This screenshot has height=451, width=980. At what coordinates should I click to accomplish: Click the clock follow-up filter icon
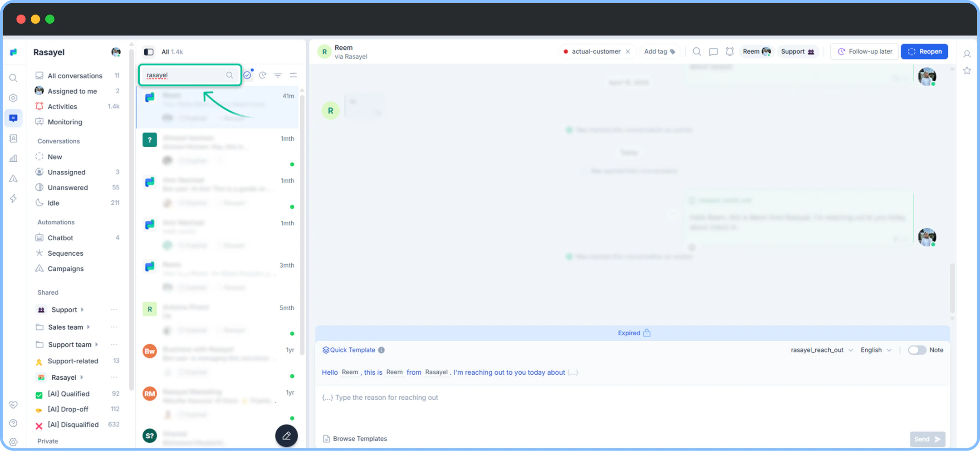(x=263, y=75)
